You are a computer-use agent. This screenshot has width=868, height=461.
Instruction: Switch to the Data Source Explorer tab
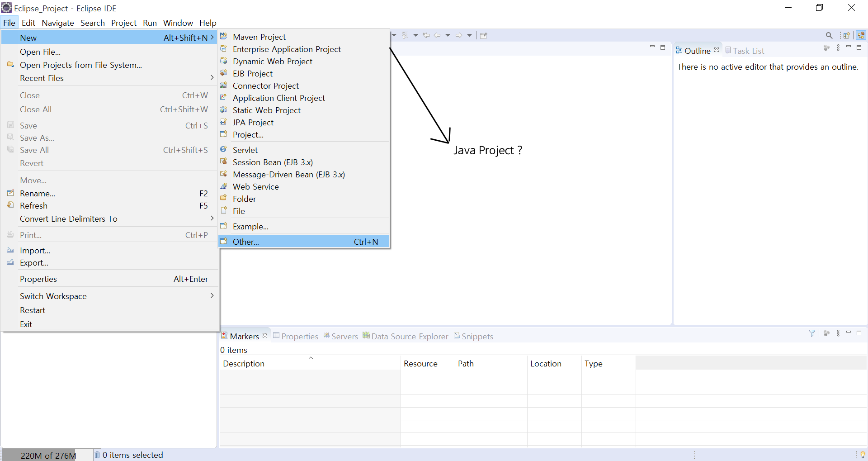(406, 336)
